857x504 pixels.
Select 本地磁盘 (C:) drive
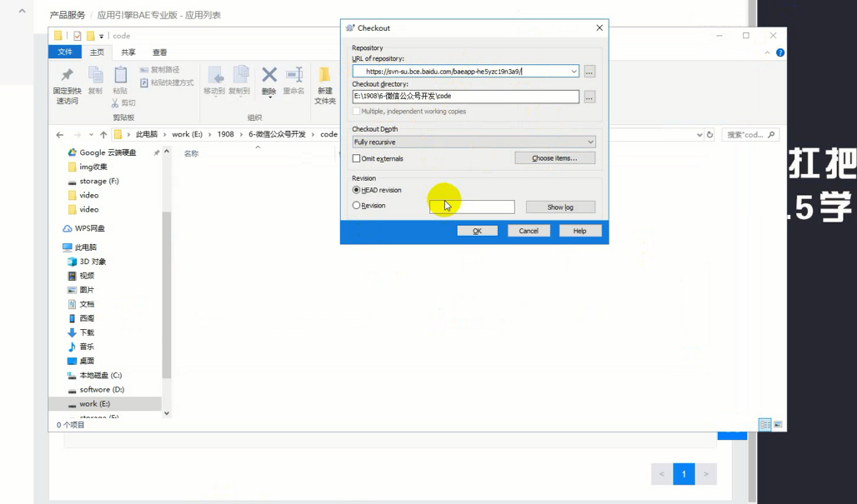point(94,375)
